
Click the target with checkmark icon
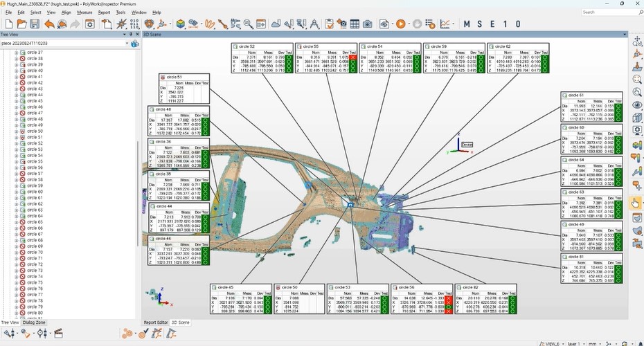click(x=144, y=334)
